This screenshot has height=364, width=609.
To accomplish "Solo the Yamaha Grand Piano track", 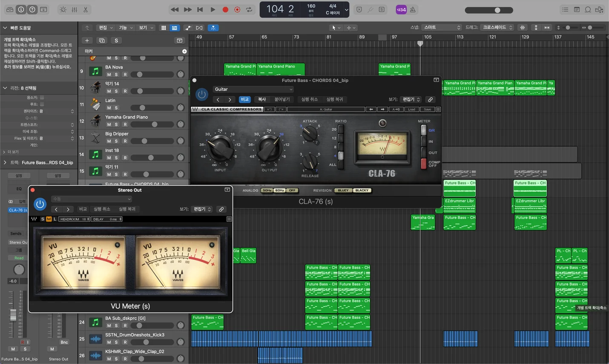I will (116, 124).
